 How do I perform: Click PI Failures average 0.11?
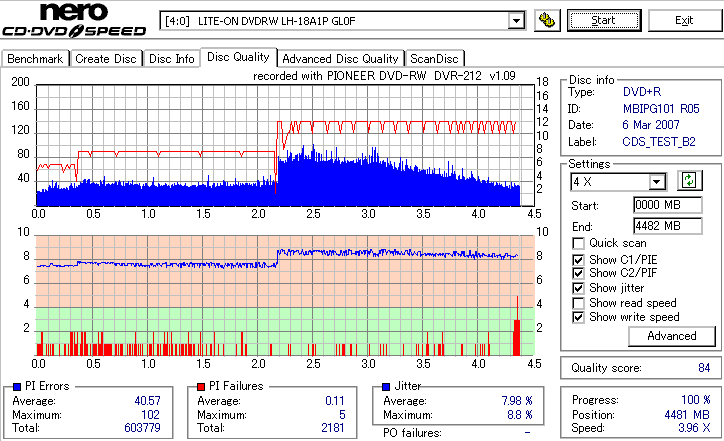(x=335, y=401)
